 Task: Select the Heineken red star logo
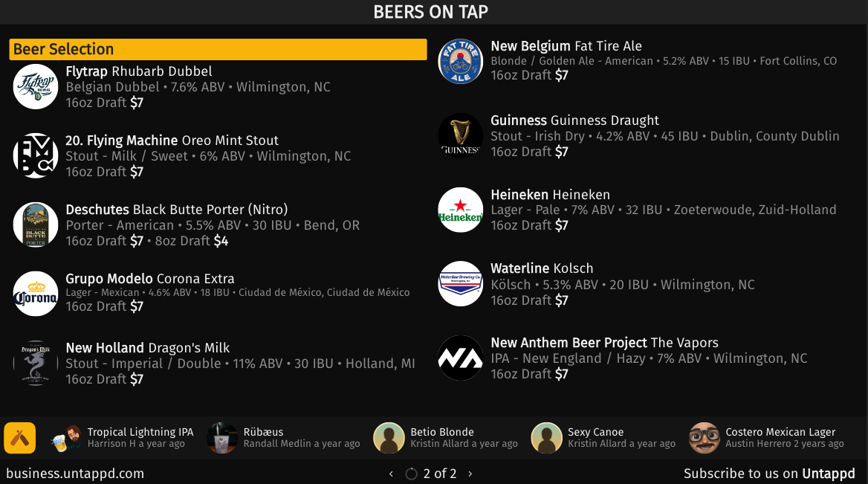coord(461,210)
